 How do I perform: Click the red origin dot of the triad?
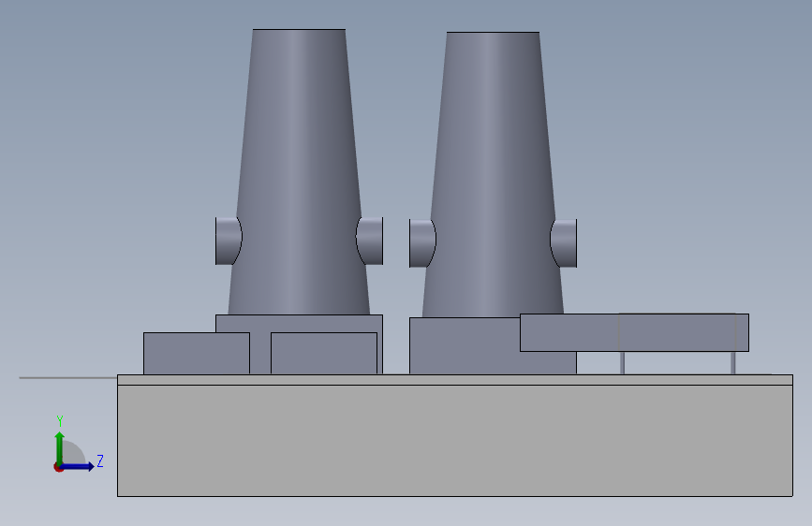[x=58, y=467]
